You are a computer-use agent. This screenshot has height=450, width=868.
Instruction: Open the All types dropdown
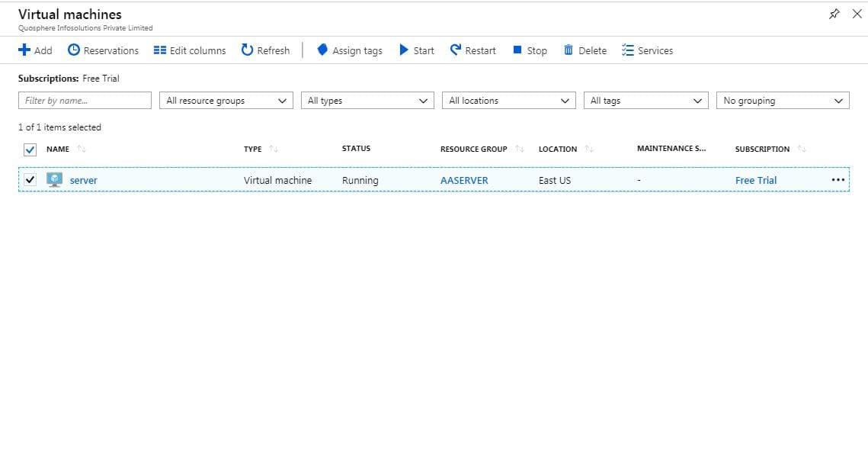[x=367, y=101]
